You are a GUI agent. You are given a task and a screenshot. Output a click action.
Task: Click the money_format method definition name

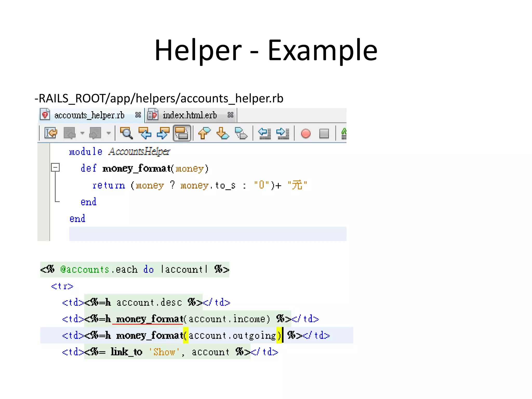137,168
